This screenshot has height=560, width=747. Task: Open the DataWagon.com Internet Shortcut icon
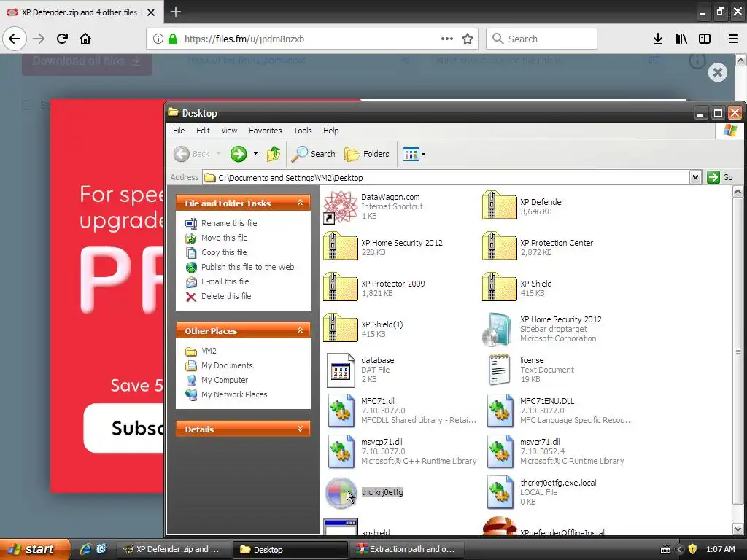(x=340, y=206)
